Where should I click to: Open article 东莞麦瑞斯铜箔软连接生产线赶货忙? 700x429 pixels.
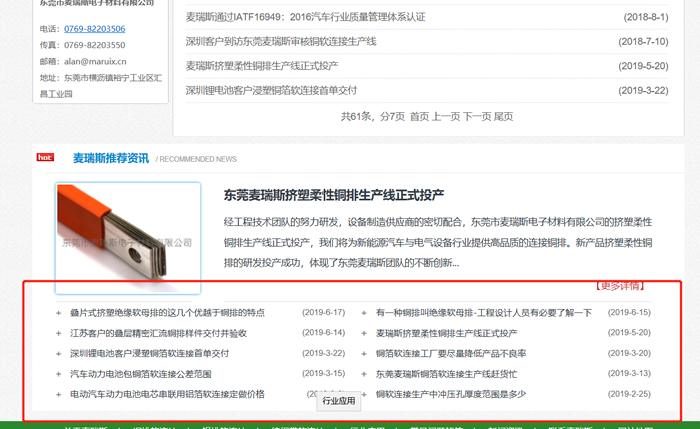click(x=446, y=374)
